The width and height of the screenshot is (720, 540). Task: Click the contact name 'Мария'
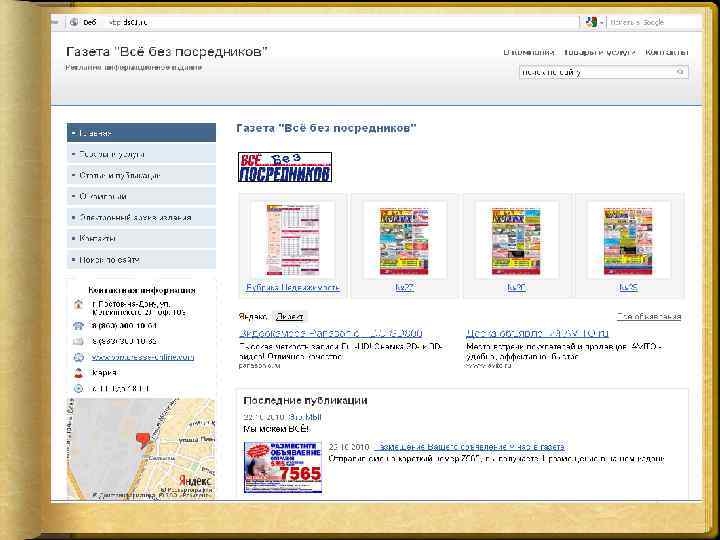tap(104, 372)
